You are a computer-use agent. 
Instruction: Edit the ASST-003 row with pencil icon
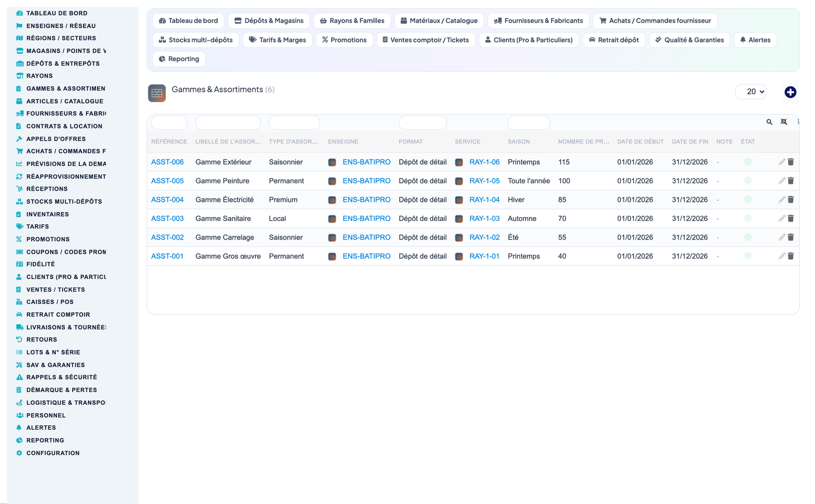click(x=782, y=218)
